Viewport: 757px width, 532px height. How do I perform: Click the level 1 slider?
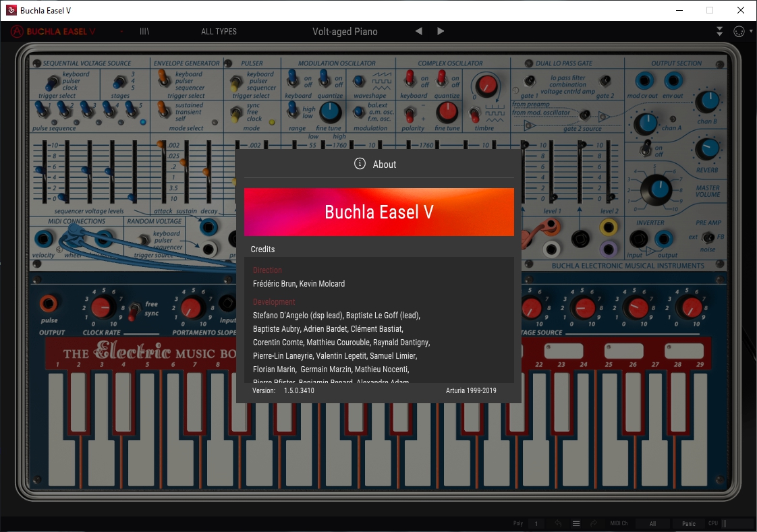(552, 172)
